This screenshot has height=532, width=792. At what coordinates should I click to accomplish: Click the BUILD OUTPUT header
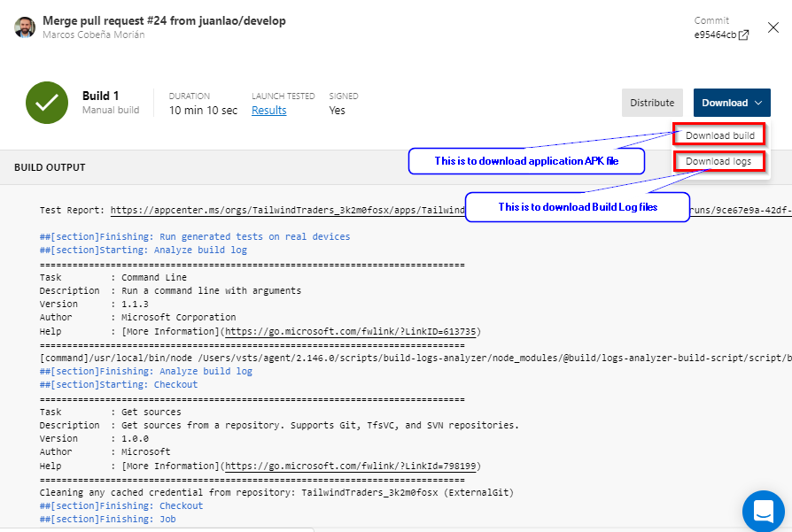coord(50,167)
